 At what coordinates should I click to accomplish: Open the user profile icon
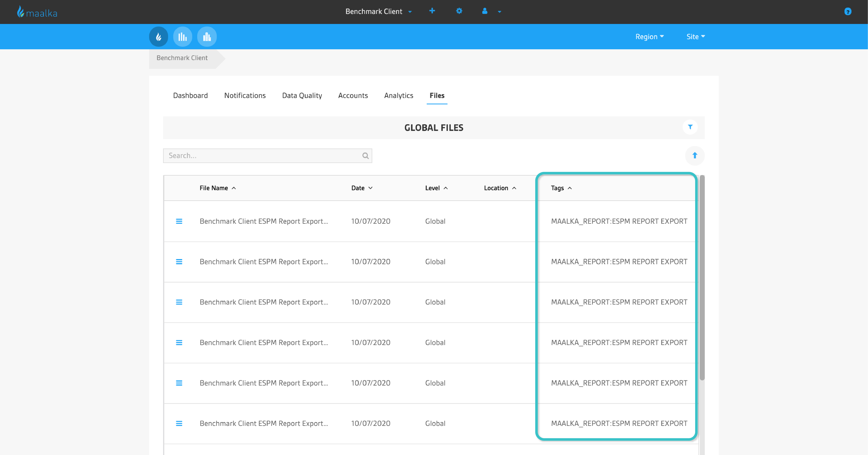pyautogui.click(x=485, y=11)
